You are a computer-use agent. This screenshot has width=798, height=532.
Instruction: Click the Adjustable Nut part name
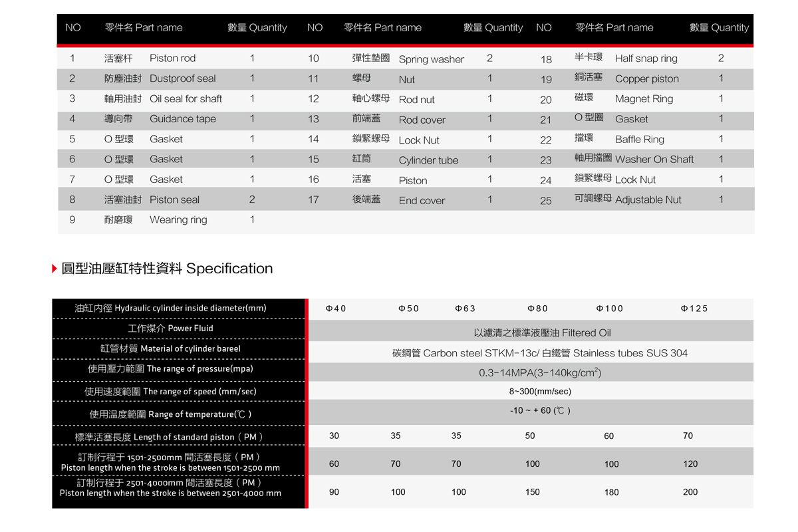pyautogui.click(x=648, y=199)
